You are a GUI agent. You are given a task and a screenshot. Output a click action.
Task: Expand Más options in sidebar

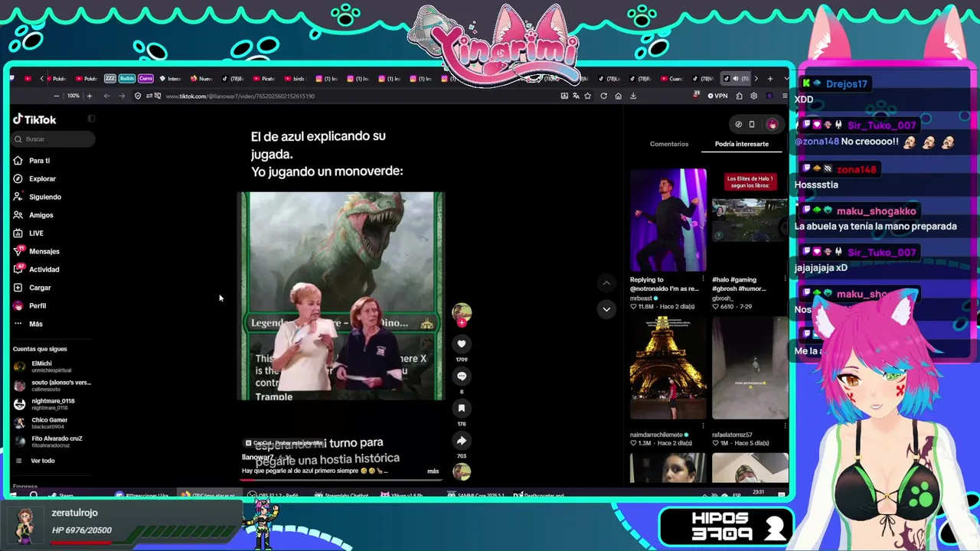28,324
